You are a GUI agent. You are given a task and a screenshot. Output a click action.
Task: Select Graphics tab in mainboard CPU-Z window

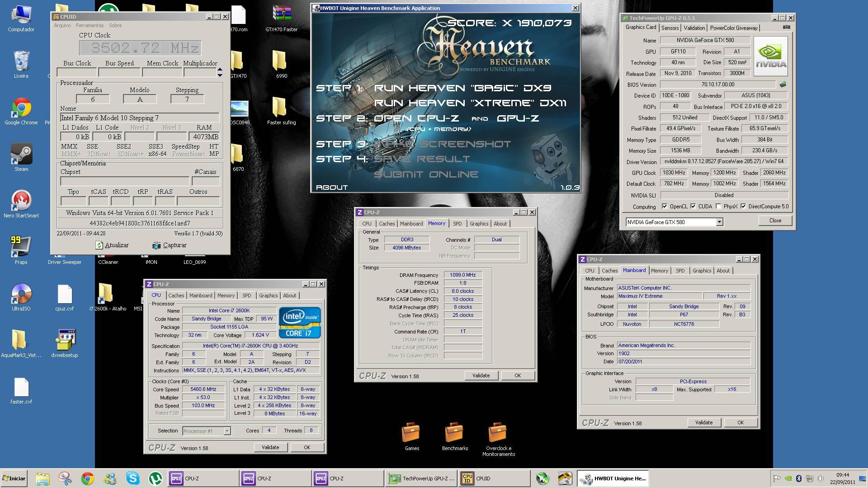tap(702, 271)
